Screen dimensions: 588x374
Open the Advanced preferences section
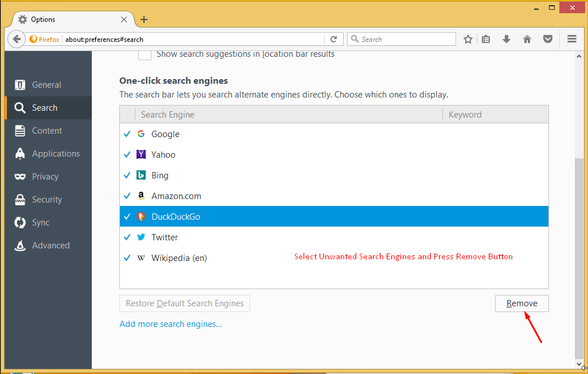coord(48,245)
